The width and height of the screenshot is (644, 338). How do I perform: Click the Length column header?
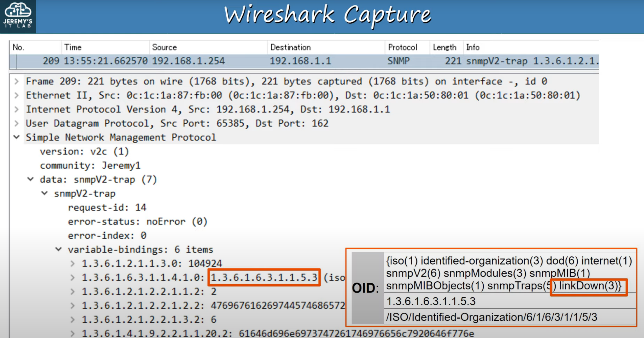point(444,47)
